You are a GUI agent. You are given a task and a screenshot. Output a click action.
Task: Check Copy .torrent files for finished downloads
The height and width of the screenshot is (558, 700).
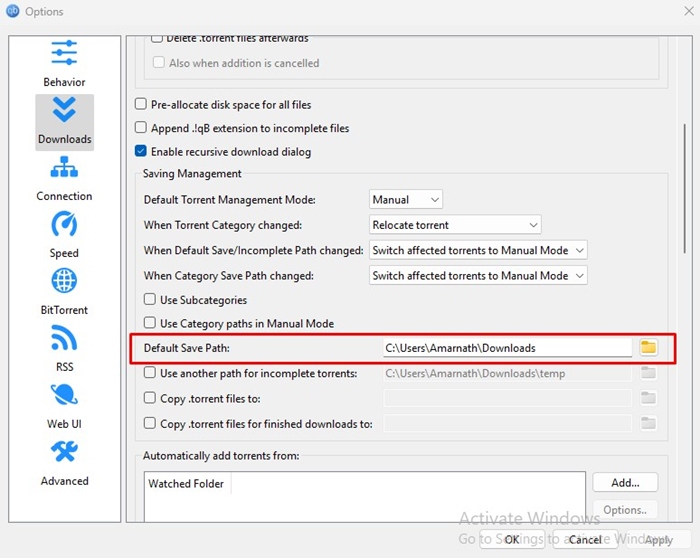pyautogui.click(x=150, y=423)
